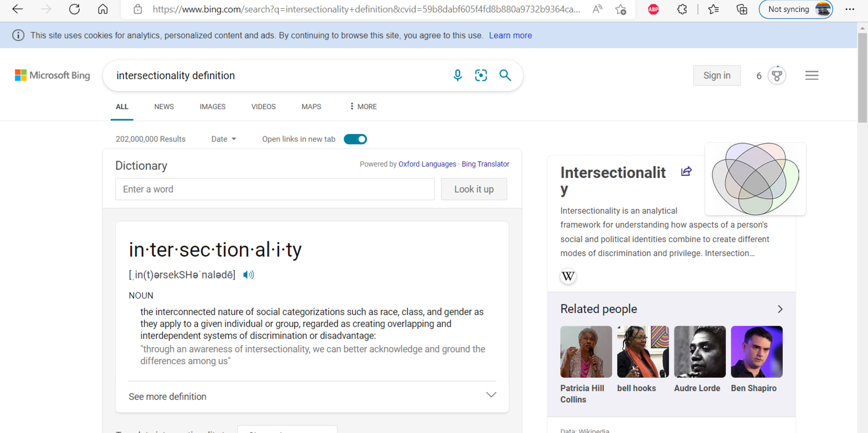Start voice search with the microphone icon

tap(457, 75)
